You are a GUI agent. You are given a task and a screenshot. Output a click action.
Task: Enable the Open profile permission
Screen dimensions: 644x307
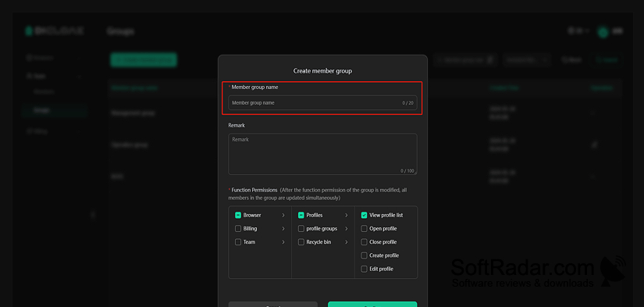pos(364,229)
